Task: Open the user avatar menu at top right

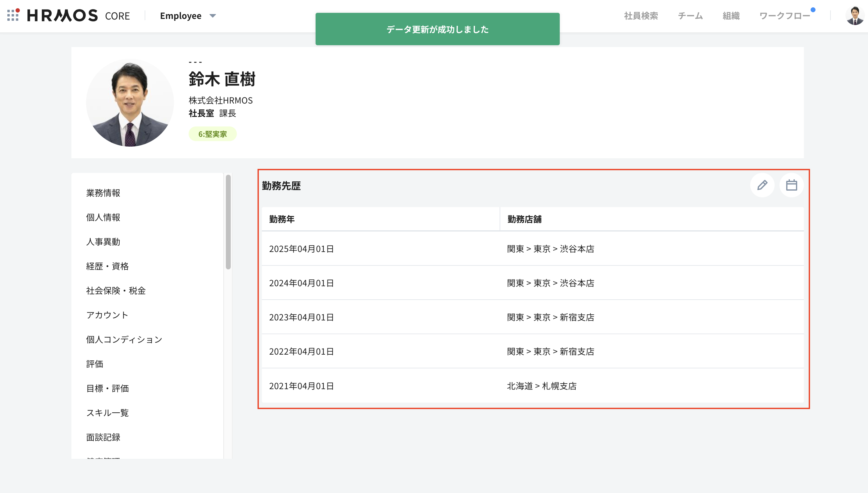Action: tap(855, 16)
